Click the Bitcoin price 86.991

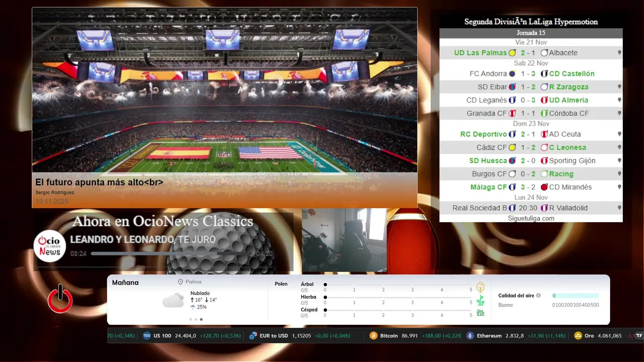click(x=410, y=335)
